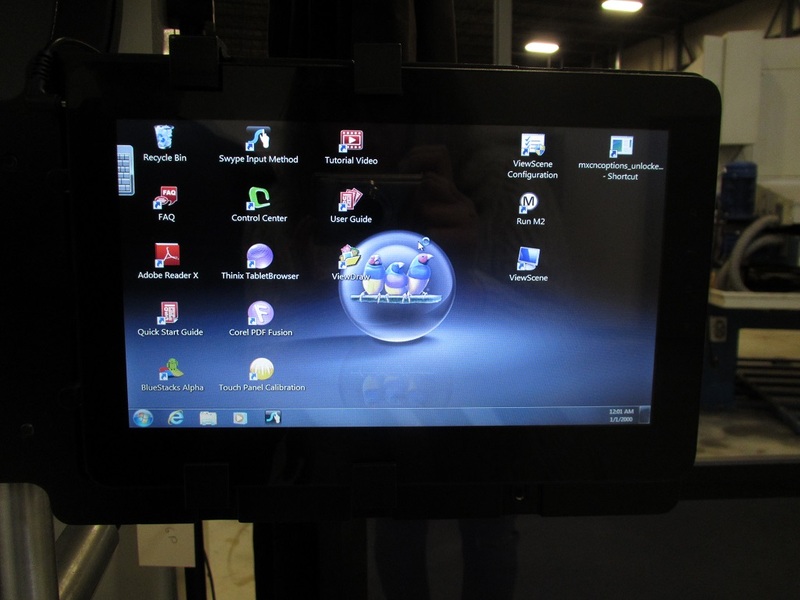The image size is (800, 600).
Task: Open the mxcncoptions_unlocker shortcut
Action: click(621, 149)
